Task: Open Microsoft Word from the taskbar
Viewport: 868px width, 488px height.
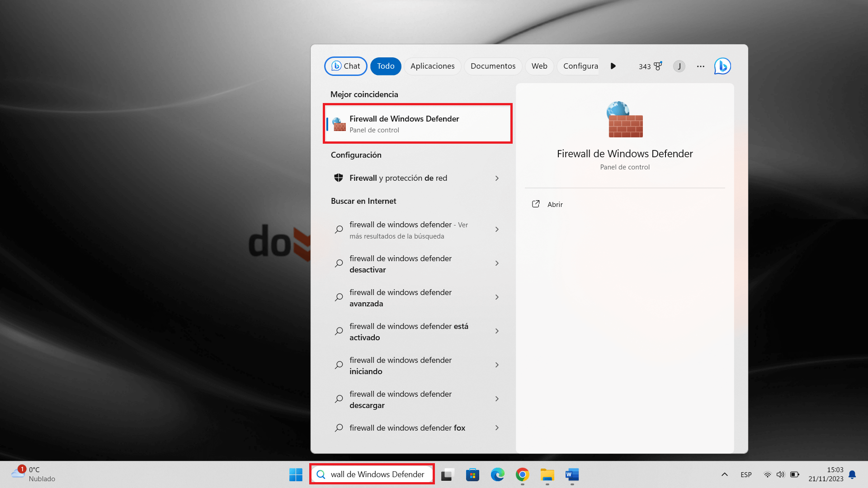Action: [572, 474]
